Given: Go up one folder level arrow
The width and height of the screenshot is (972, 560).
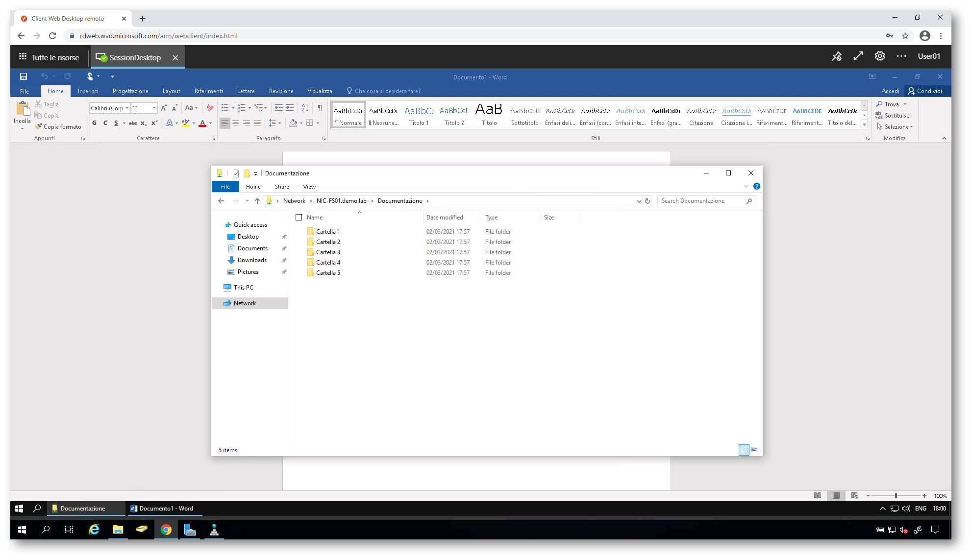Looking at the screenshot, I should click(257, 201).
